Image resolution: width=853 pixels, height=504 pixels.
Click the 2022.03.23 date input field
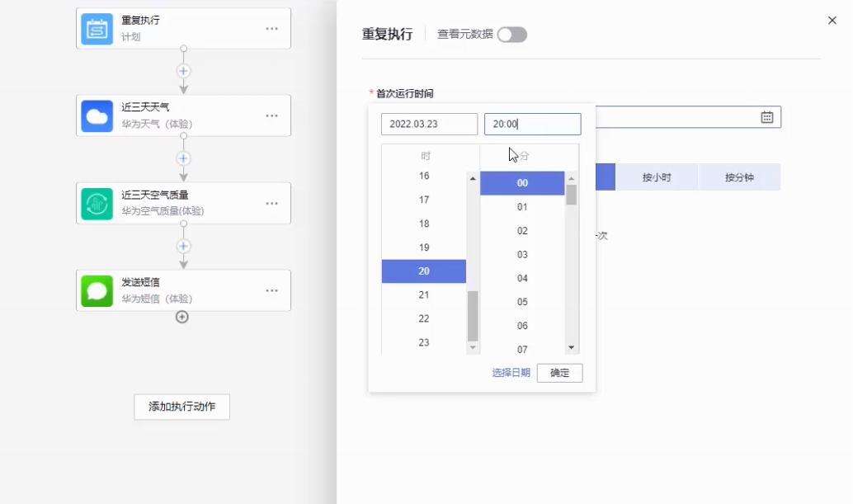[429, 125]
